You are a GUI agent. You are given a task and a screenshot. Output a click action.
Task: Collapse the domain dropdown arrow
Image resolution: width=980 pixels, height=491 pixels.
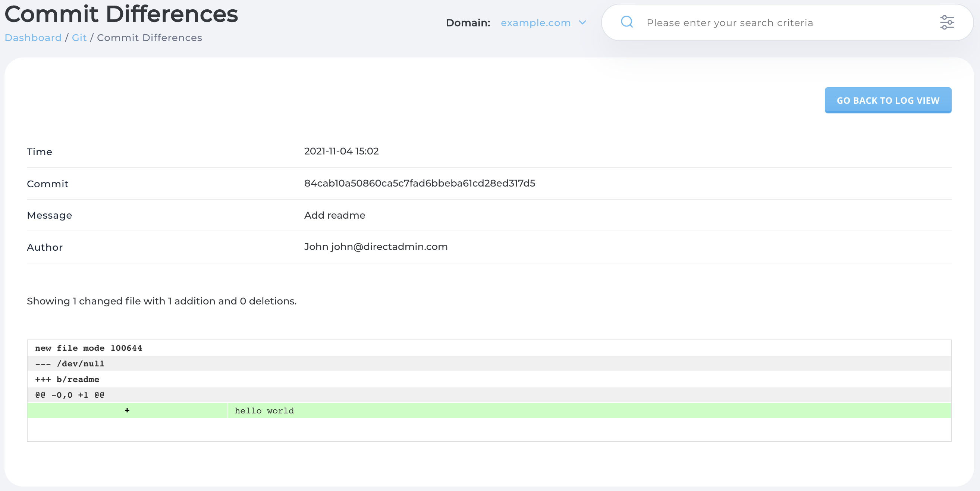click(582, 23)
